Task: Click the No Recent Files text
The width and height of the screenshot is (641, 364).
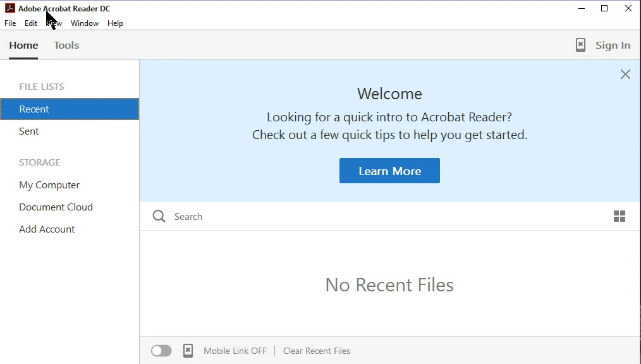Action: tap(389, 285)
